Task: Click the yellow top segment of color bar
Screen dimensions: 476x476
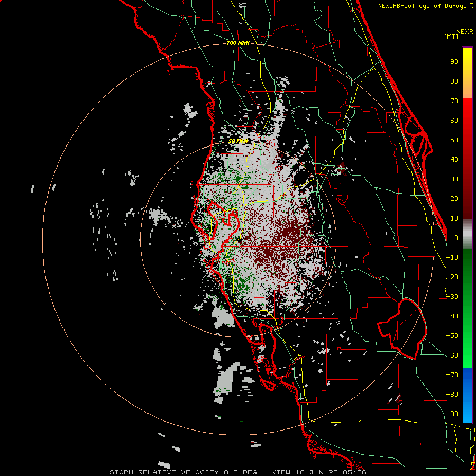Action: coord(467,73)
